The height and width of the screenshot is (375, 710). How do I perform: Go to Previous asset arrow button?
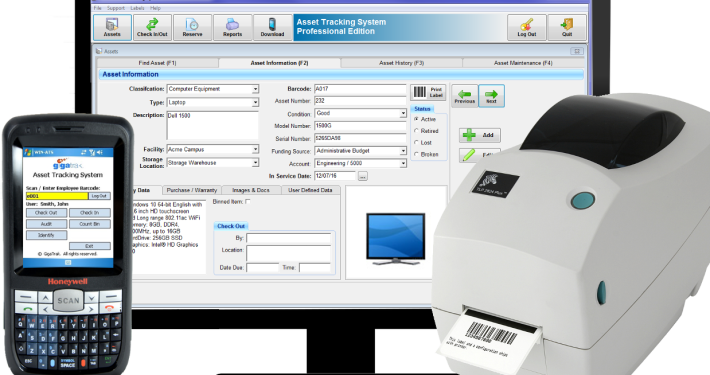(x=465, y=96)
